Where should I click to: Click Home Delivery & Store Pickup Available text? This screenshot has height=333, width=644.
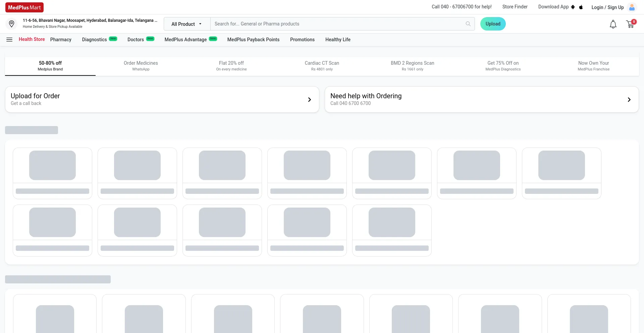click(53, 26)
